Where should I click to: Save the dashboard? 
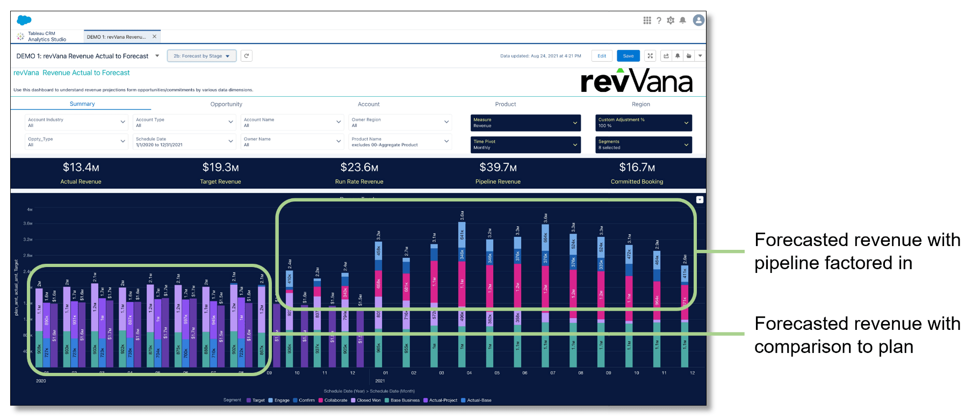click(x=629, y=56)
